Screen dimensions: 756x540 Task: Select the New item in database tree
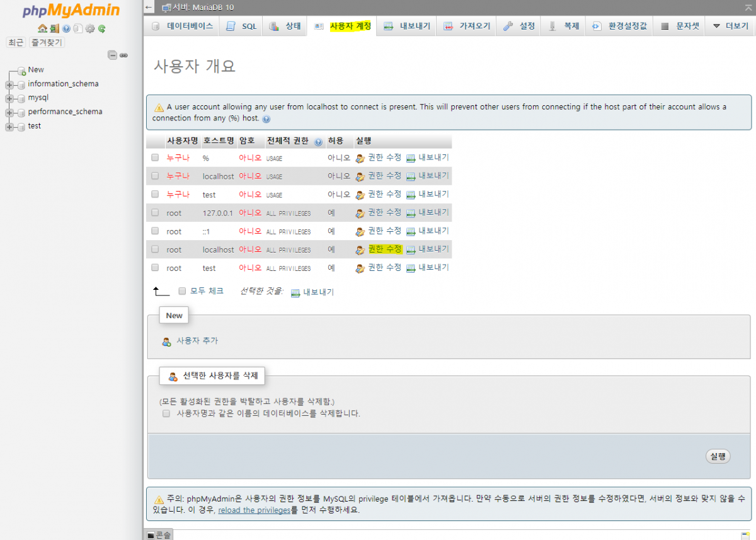36,70
